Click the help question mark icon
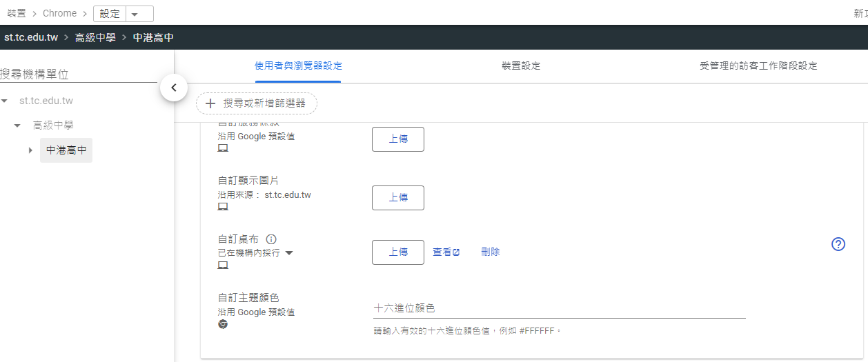The width and height of the screenshot is (868, 362). click(x=838, y=243)
